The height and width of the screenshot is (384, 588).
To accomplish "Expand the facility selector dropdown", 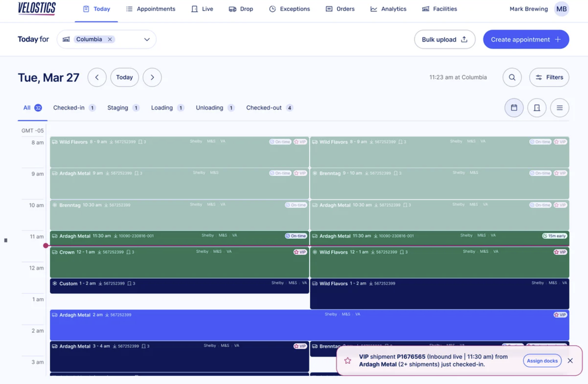I will pyautogui.click(x=147, y=39).
